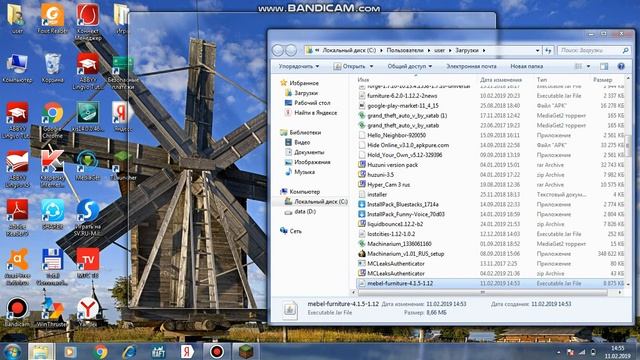Open the address bar history dropdown
The width and height of the screenshot is (640, 360).
(537, 50)
